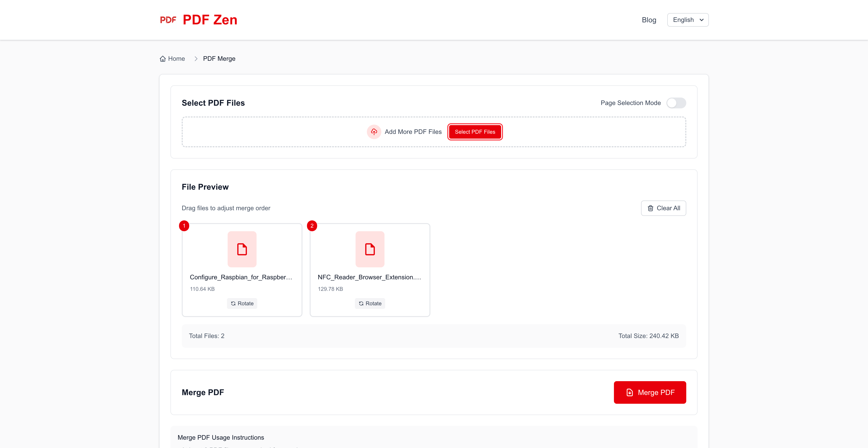Viewport: 868px width, 448px height.
Task: Click the Configure_Raspbian file document icon
Action: pos(242,249)
